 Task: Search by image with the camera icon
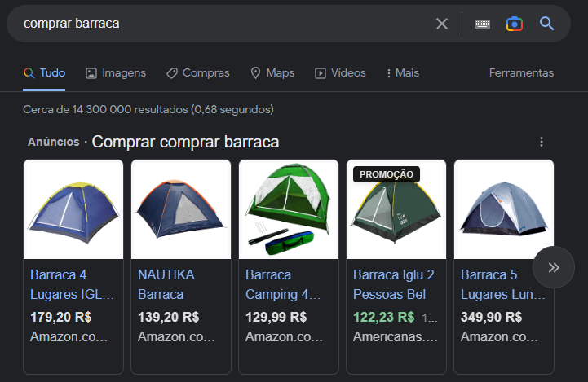pyautogui.click(x=514, y=24)
